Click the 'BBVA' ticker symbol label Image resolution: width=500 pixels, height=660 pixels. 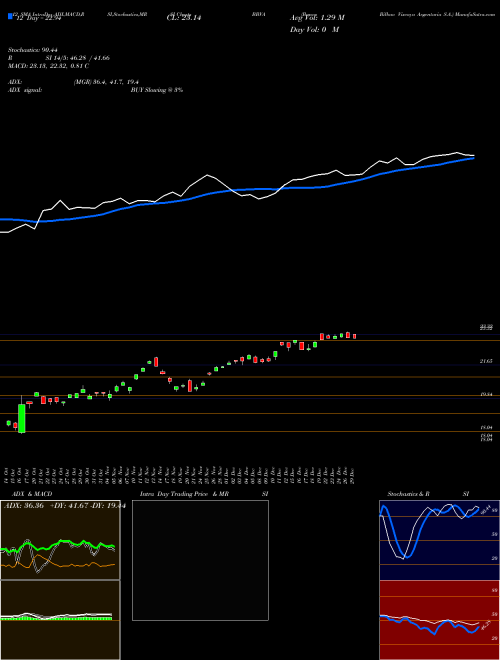[258, 14]
